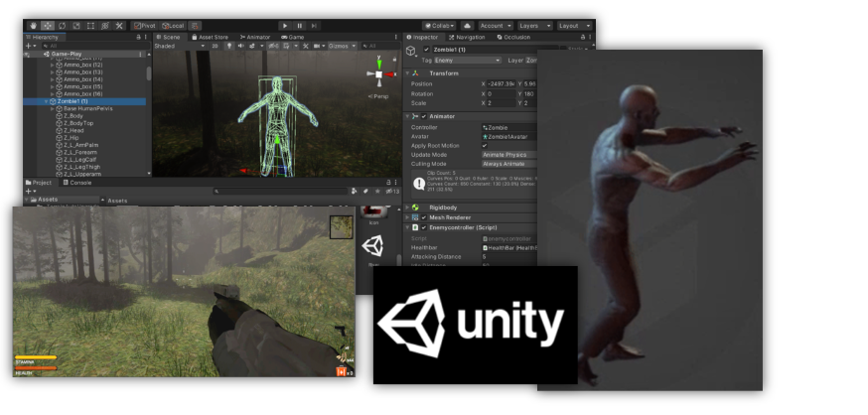Step one frame forward

point(314,26)
